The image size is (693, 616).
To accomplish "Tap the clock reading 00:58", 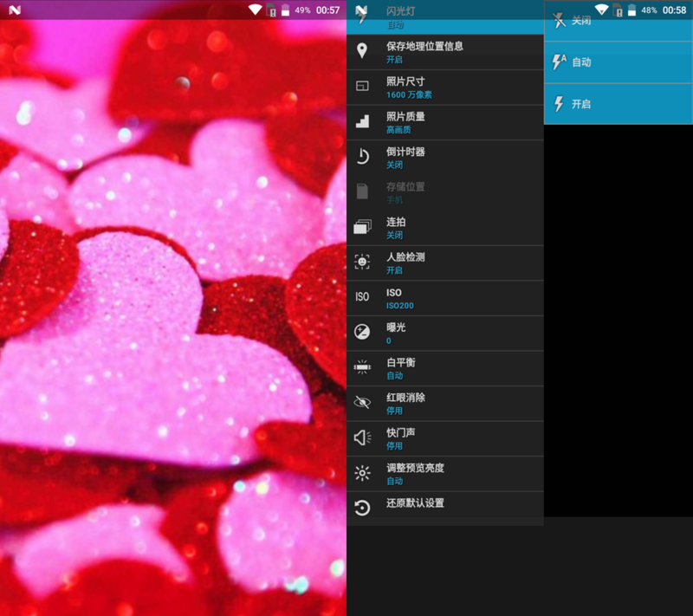I will click(x=674, y=10).
